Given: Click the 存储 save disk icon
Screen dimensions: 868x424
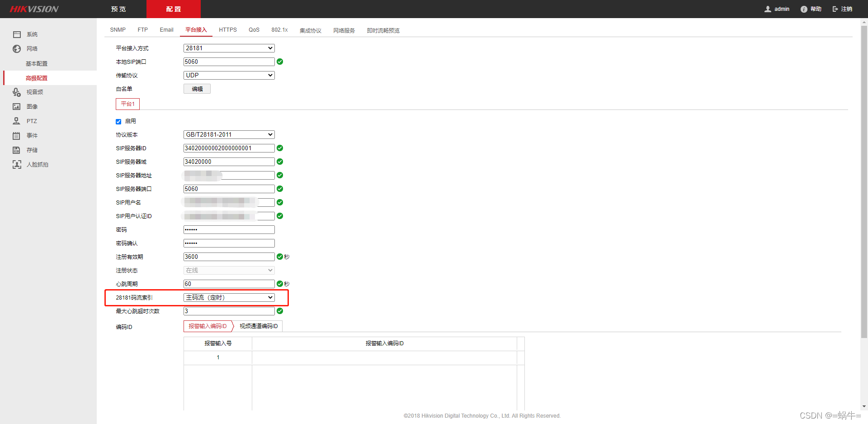Looking at the screenshot, I should [x=17, y=150].
